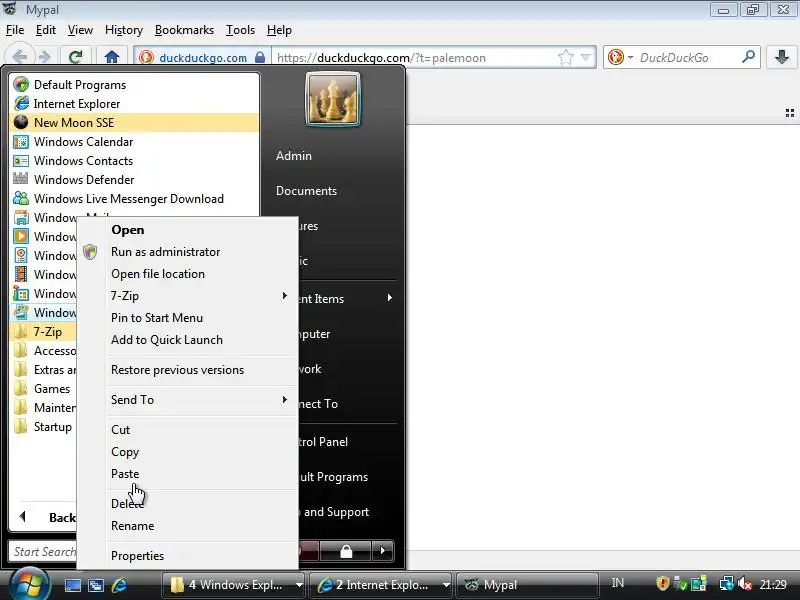This screenshot has width=800, height=600.
Task: Open Properties from context menu
Action: [202, 556]
